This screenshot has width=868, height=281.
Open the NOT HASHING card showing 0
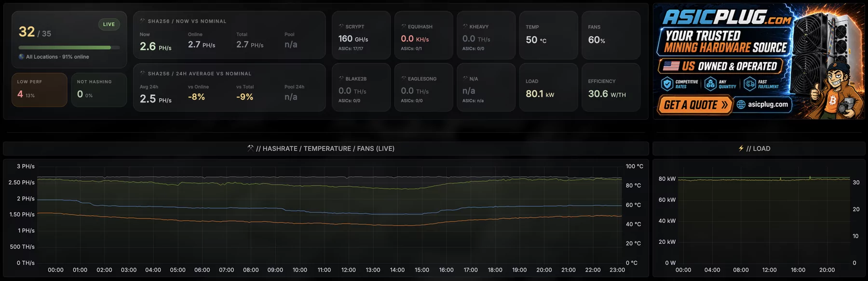[x=99, y=90]
